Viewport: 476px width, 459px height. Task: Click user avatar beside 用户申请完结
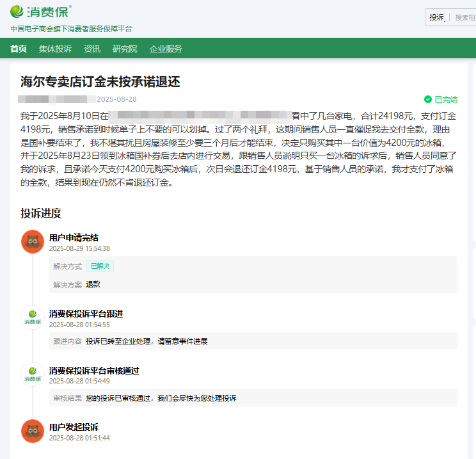tap(33, 241)
